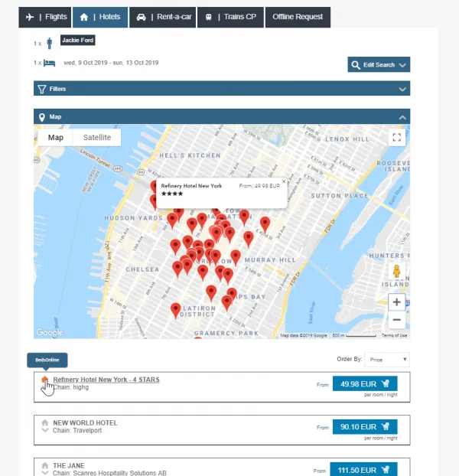Zoom in on the map
Image resolution: width=459 pixels, height=476 pixels.
396,302
